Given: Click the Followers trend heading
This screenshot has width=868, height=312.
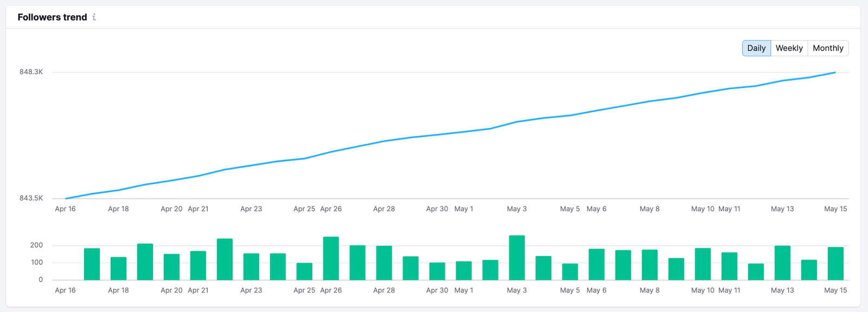Looking at the screenshot, I should coord(52,17).
